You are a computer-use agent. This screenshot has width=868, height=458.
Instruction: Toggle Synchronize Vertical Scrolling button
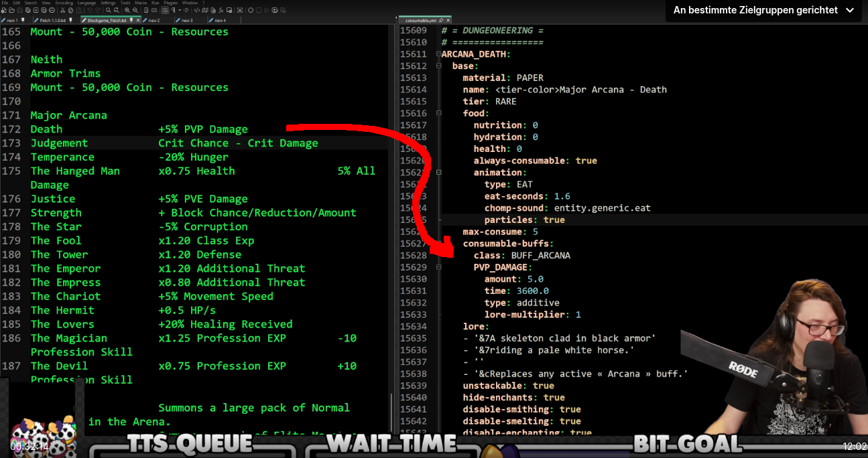(146, 10)
